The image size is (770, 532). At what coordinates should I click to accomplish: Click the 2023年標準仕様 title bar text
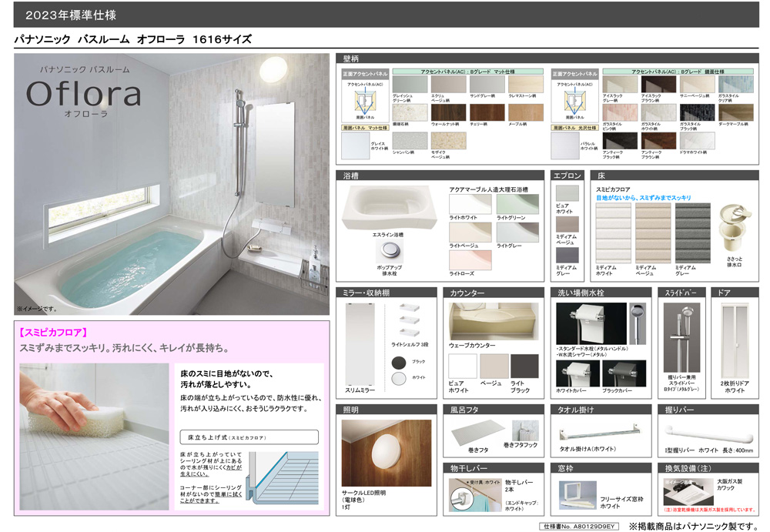tap(71, 15)
